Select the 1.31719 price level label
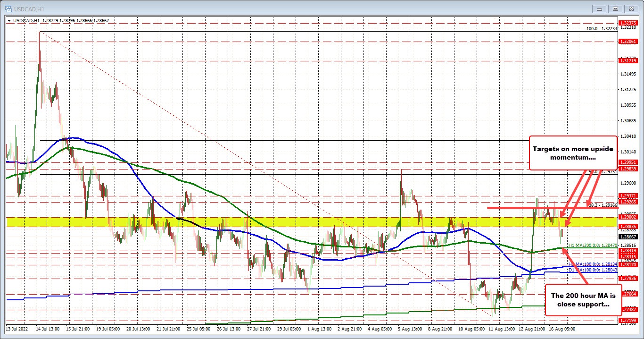The image size is (644, 339). click(x=627, y=61)
